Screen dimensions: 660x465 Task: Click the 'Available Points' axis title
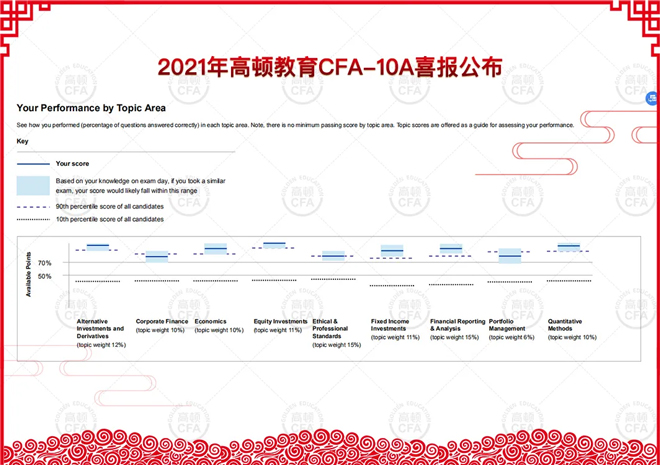coord(29,274)
